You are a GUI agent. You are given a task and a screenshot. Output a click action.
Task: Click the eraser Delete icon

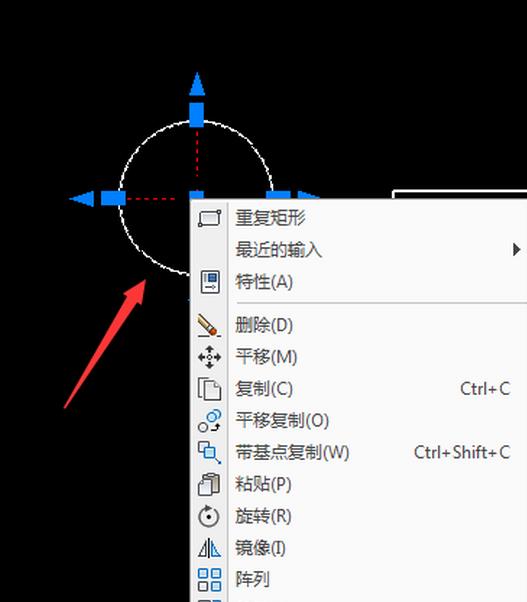[209, 326]
